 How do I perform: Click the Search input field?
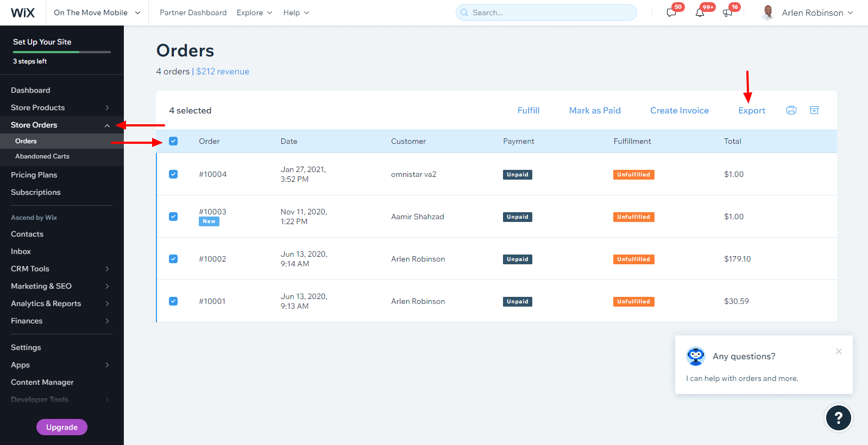coord(546,12)
